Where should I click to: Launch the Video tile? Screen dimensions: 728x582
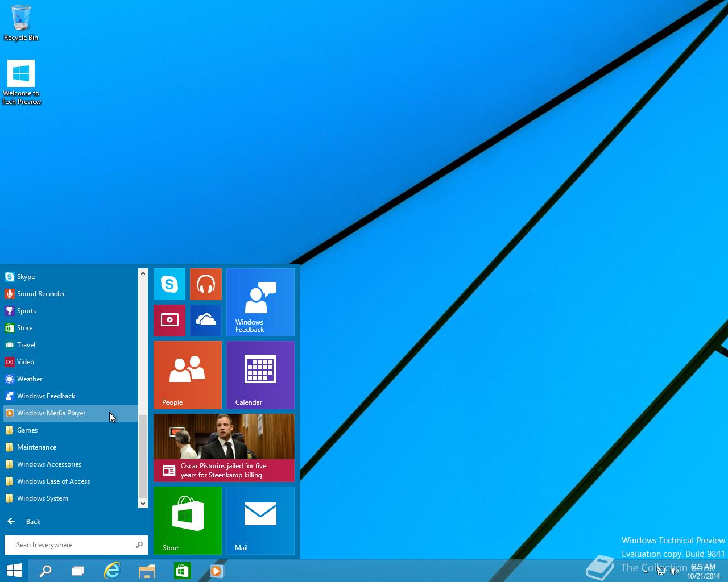(169, 320)
